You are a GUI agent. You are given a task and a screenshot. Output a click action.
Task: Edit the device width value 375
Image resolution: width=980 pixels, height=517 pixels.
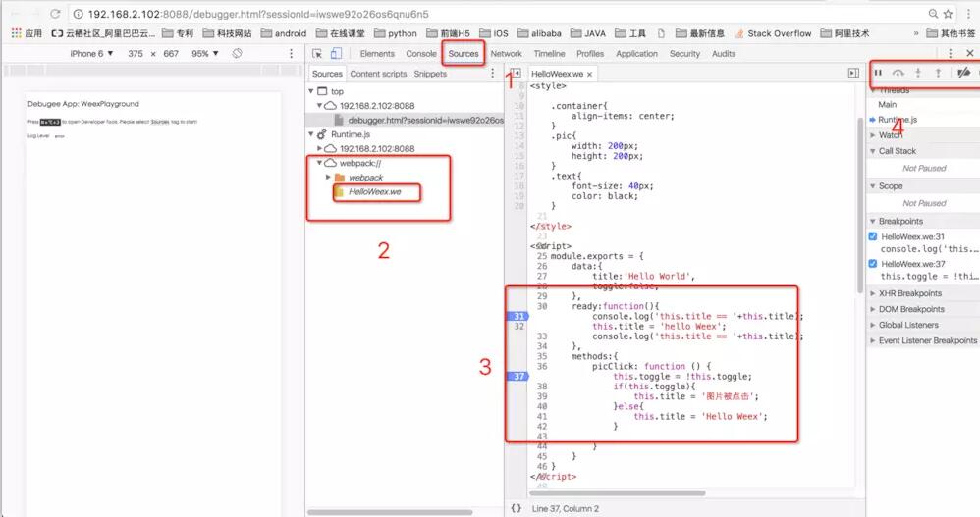tap(136, 54)
